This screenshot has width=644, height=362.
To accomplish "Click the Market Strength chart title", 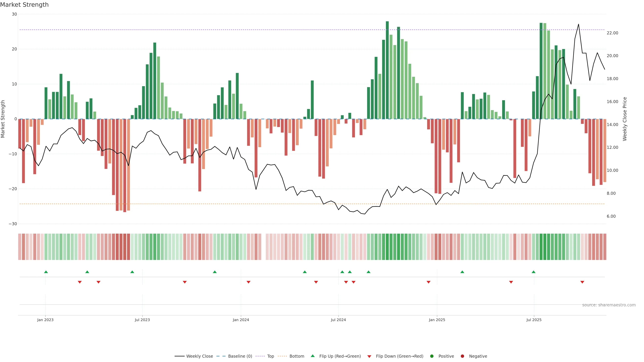I will [x=24, y=5].
